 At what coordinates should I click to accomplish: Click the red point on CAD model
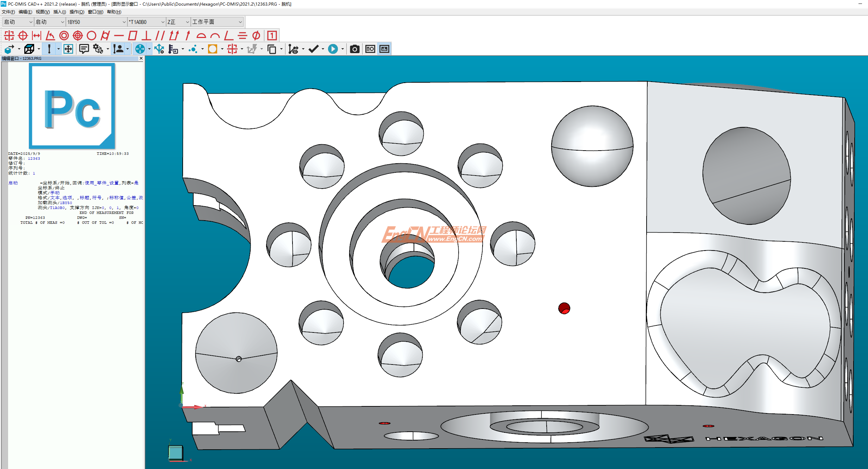564,308
